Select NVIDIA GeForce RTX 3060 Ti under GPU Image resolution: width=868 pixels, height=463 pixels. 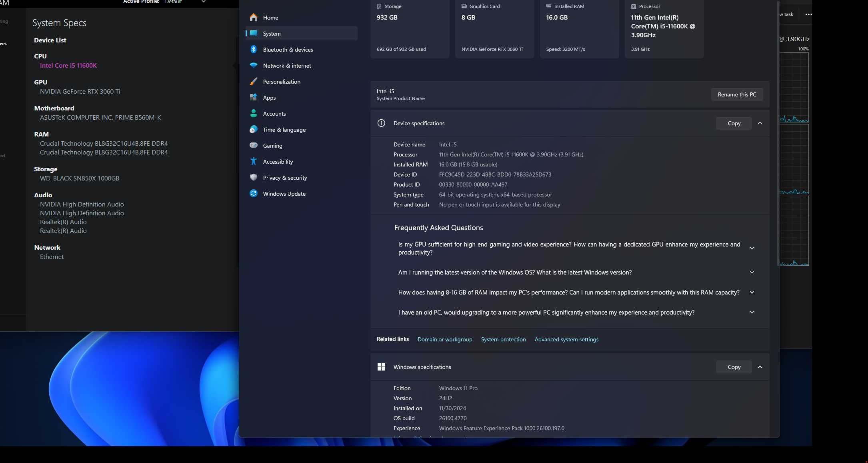tap(80, 91)
